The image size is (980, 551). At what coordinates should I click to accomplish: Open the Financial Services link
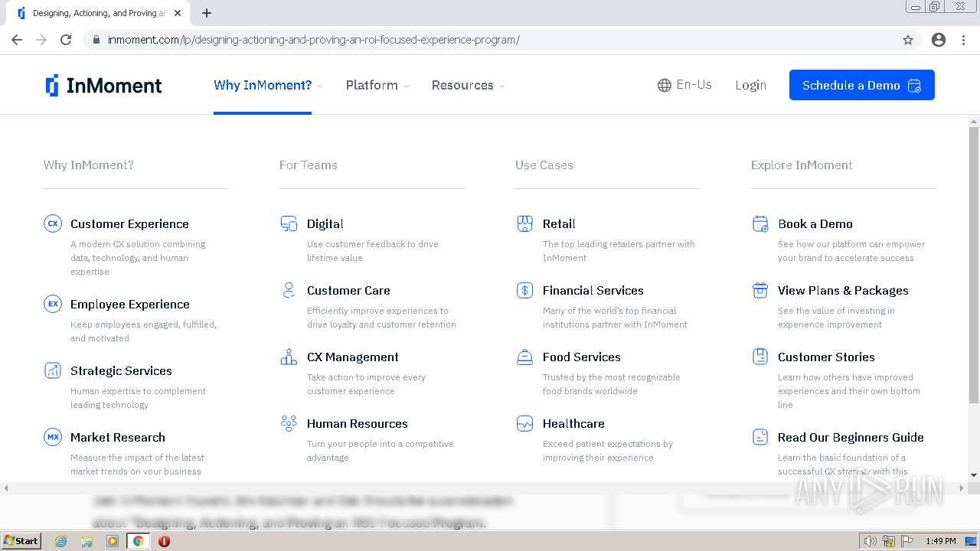pos(593,290)
